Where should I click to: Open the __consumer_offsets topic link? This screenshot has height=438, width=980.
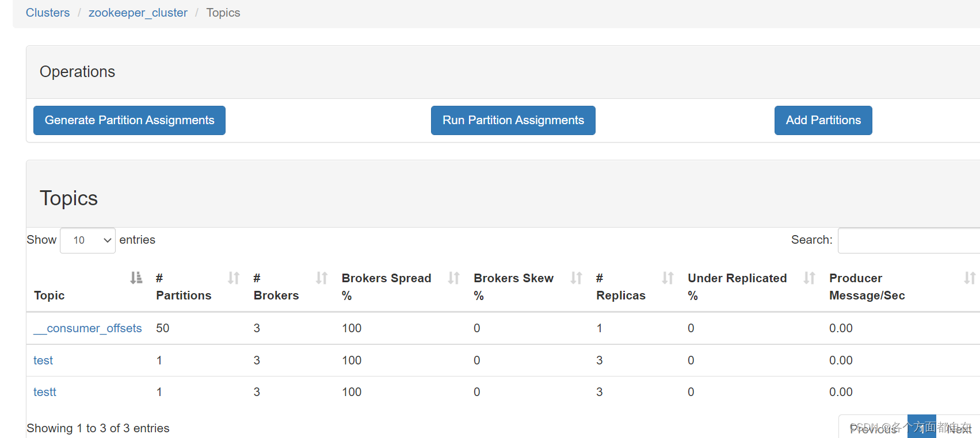tap(87, 328)
